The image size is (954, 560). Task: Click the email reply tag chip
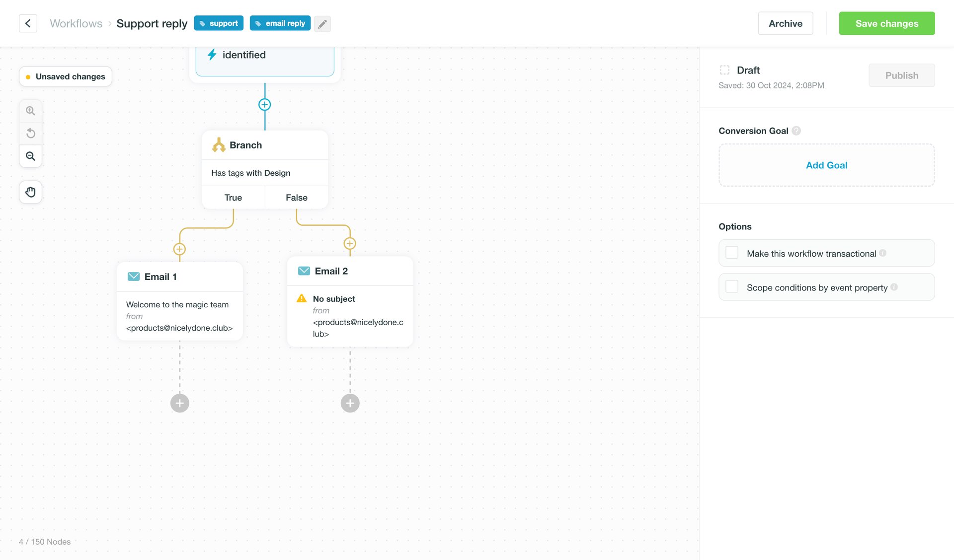[280, 23]
